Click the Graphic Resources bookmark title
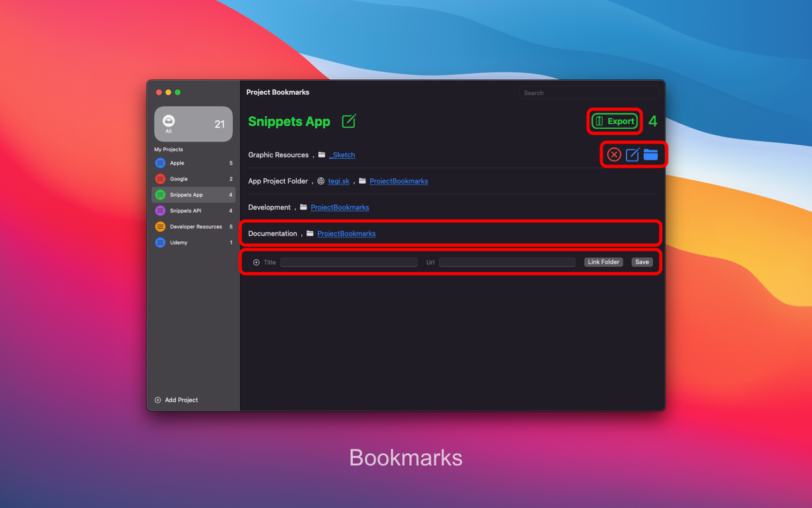The height and width of the screenshot is (508, 812). coord(278,155)
